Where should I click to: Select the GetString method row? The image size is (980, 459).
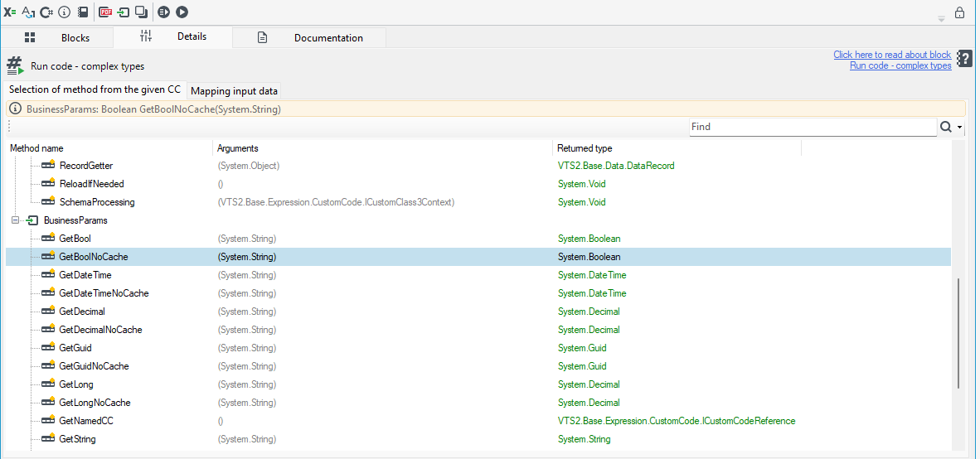click(x=478, y=439)
